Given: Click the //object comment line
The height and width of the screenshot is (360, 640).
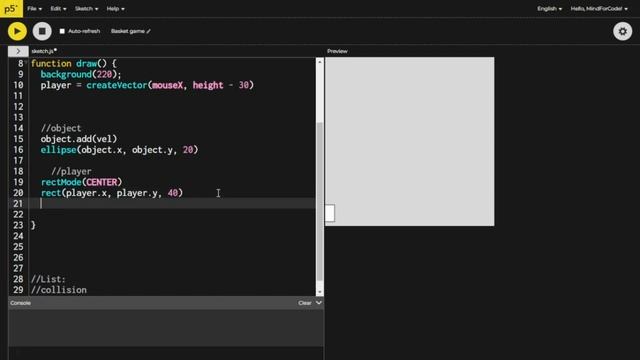Looking at the screenshot, I should tap(61, 128).
